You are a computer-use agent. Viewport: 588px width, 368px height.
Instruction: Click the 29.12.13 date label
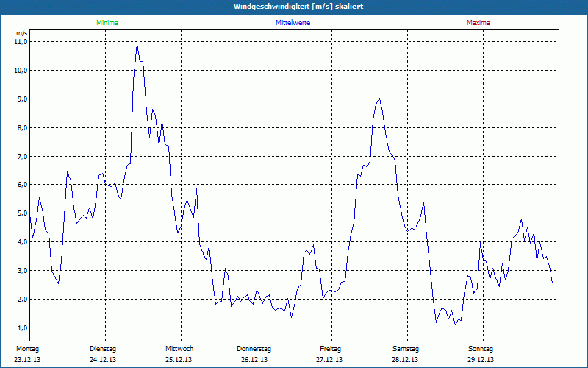click(481, 360)
